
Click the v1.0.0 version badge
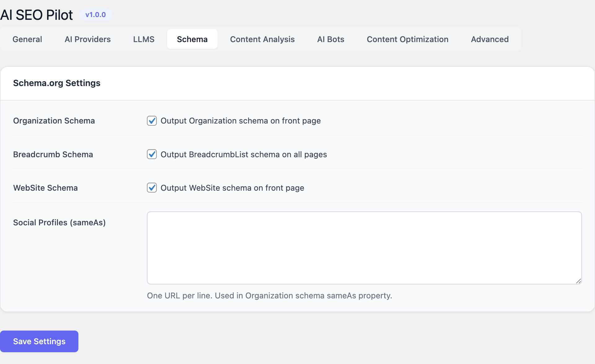tap(95, 15)
